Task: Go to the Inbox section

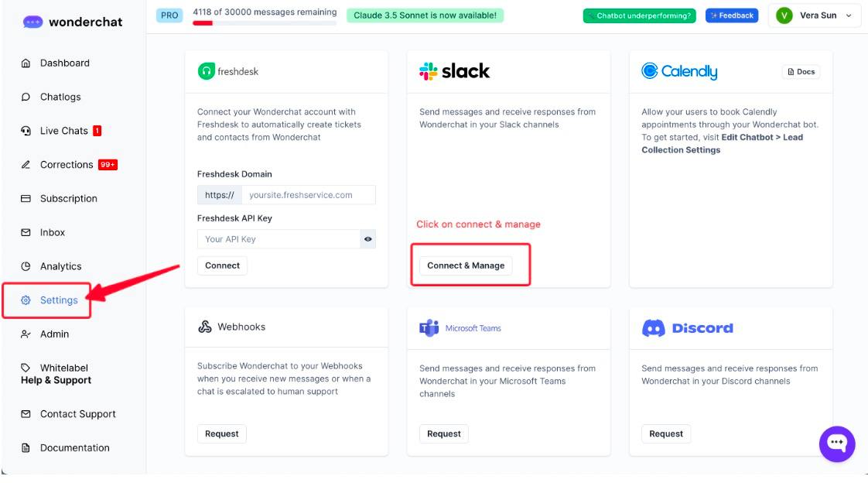Action: (x=52, y=233)
